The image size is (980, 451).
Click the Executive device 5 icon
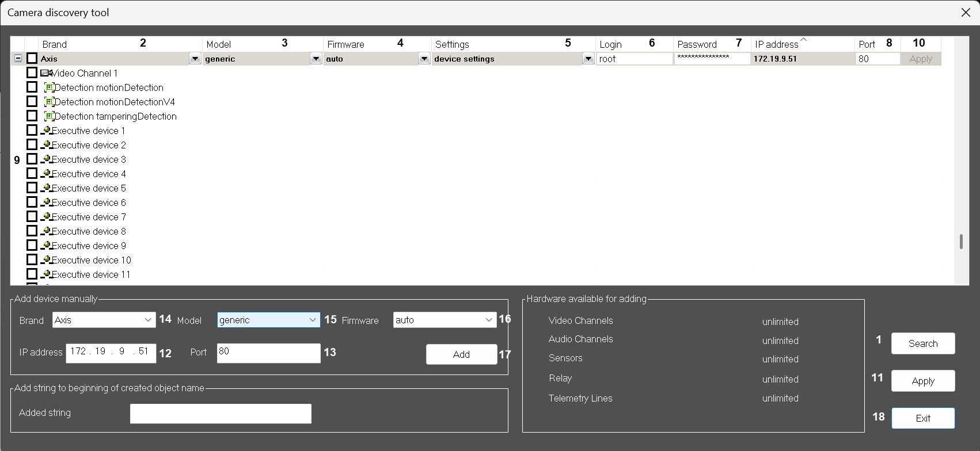click(x=46, y=188)
